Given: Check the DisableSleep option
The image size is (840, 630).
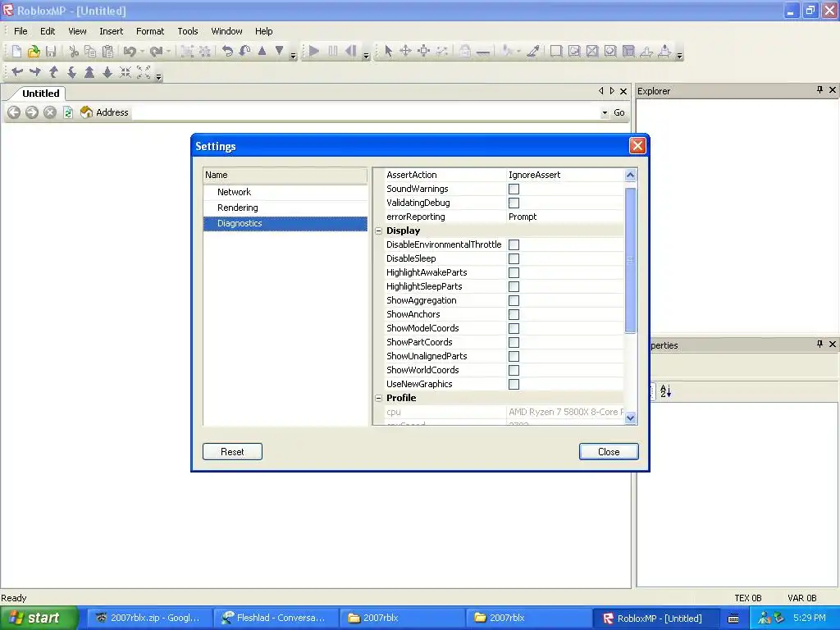Looking at the screenshot, I should click(x=514, y=258).
